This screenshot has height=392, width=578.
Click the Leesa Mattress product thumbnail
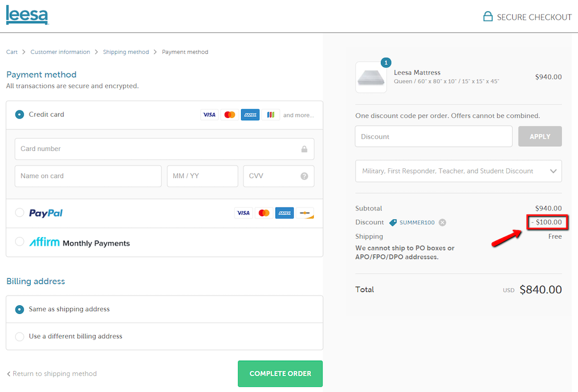[370, 76]
